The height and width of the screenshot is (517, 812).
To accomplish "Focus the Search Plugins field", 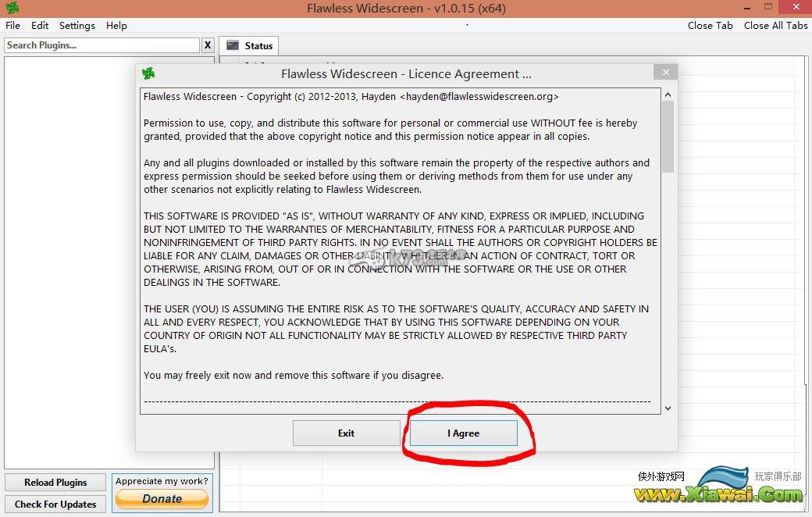I will (x=102, y=45).
